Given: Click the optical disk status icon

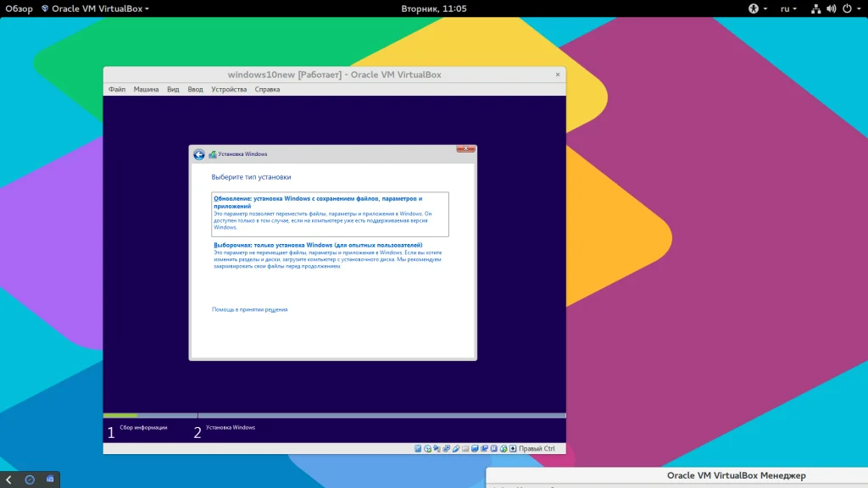Looking at the screenshot, I should click(x=428, y=448).
